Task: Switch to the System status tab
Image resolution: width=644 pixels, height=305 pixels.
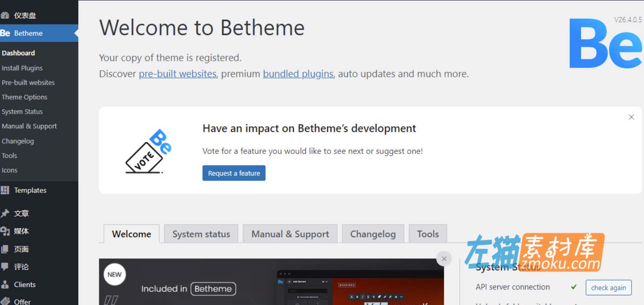Action: (x=201, y=234)
